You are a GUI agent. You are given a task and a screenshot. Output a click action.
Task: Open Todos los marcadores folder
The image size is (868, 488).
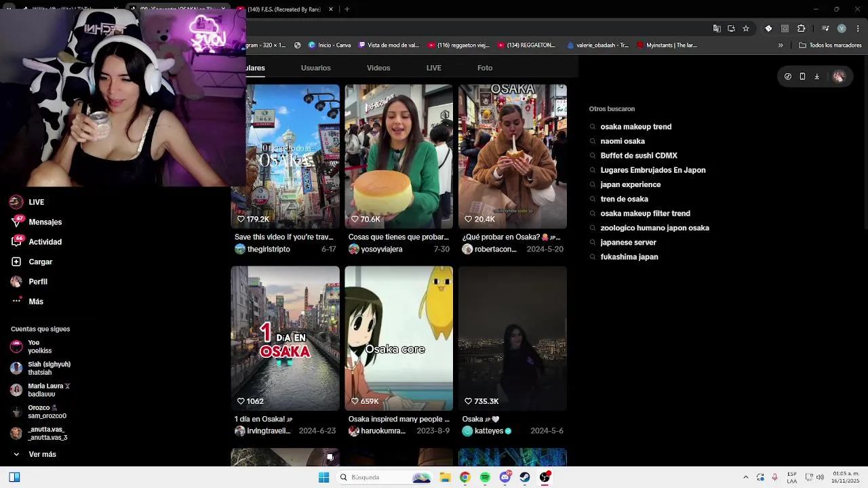[x=830, y=45]
